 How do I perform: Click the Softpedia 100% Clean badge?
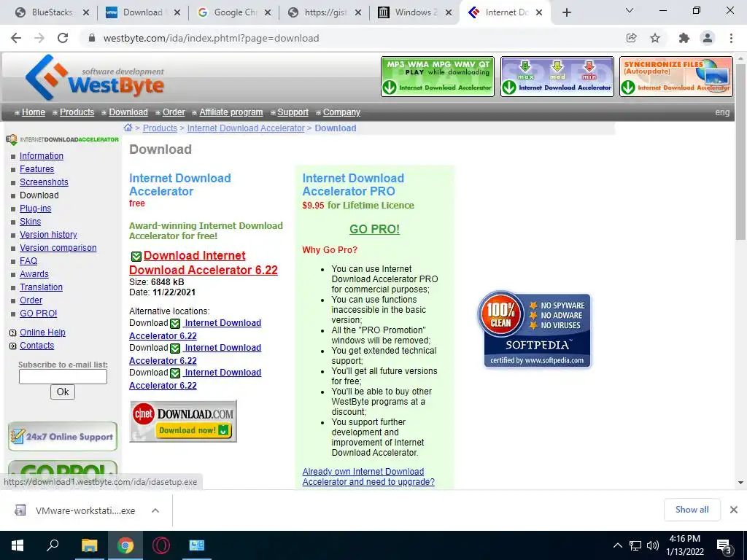coord(535,330)
